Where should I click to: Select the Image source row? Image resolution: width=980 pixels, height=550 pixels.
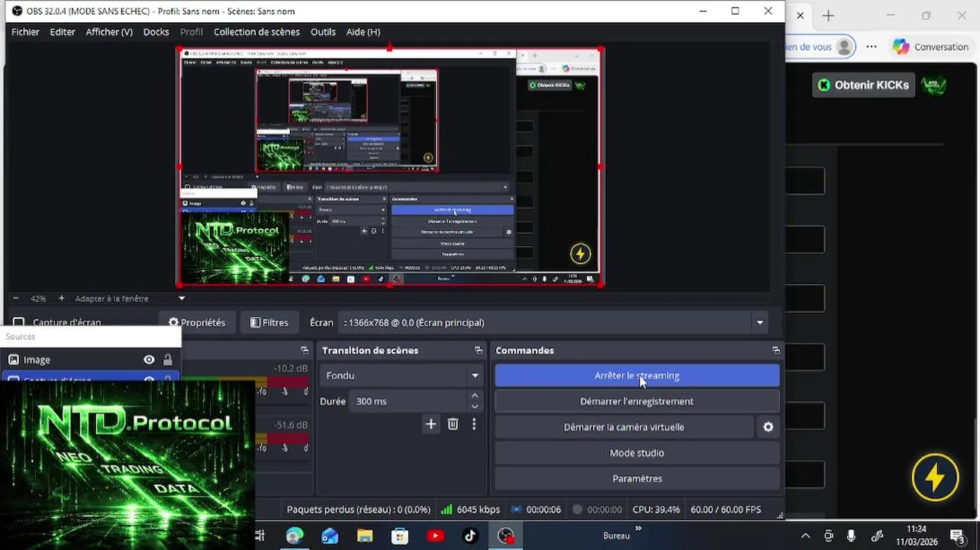pos(90,360)
